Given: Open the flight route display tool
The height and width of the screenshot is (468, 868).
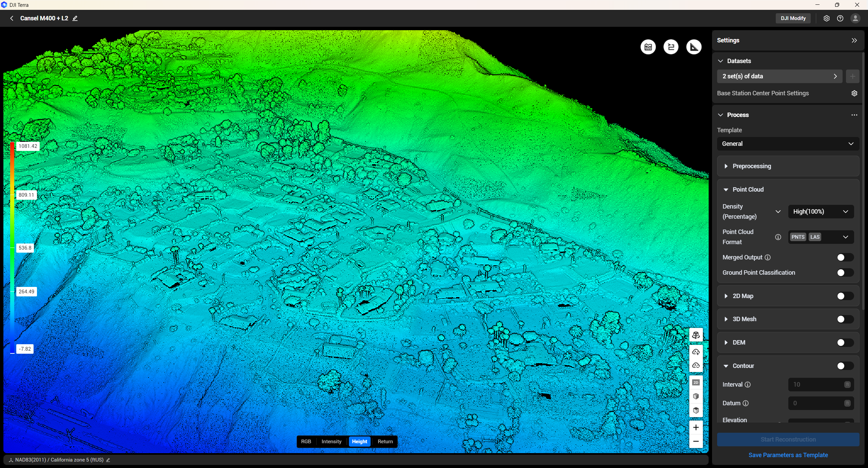Looking at the screenshot, I should 671,47.
